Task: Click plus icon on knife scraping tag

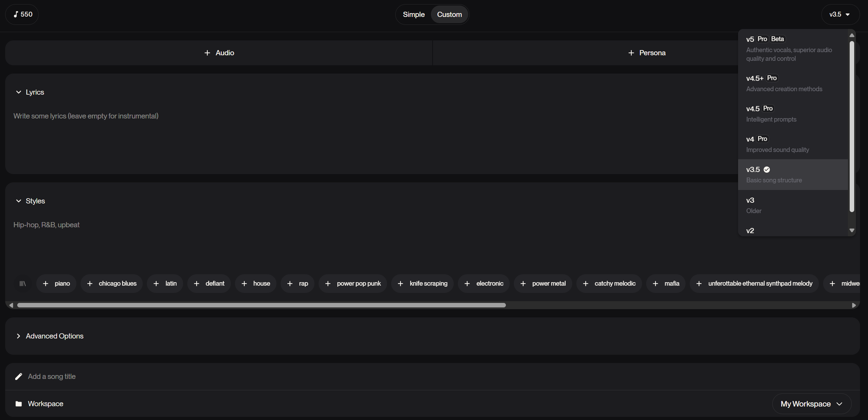Action: 400,284
